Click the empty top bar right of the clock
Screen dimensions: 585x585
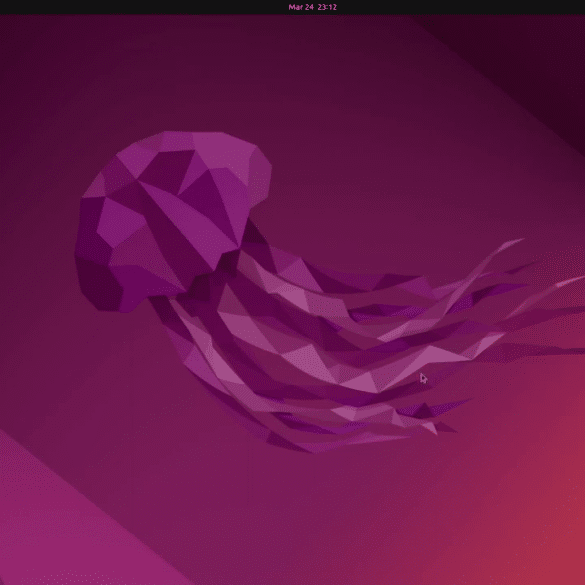click(x=459, y=7)
